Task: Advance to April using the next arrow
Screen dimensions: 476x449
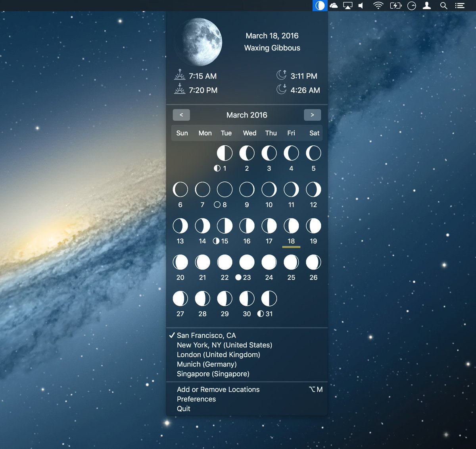Action: click(313, 115)
